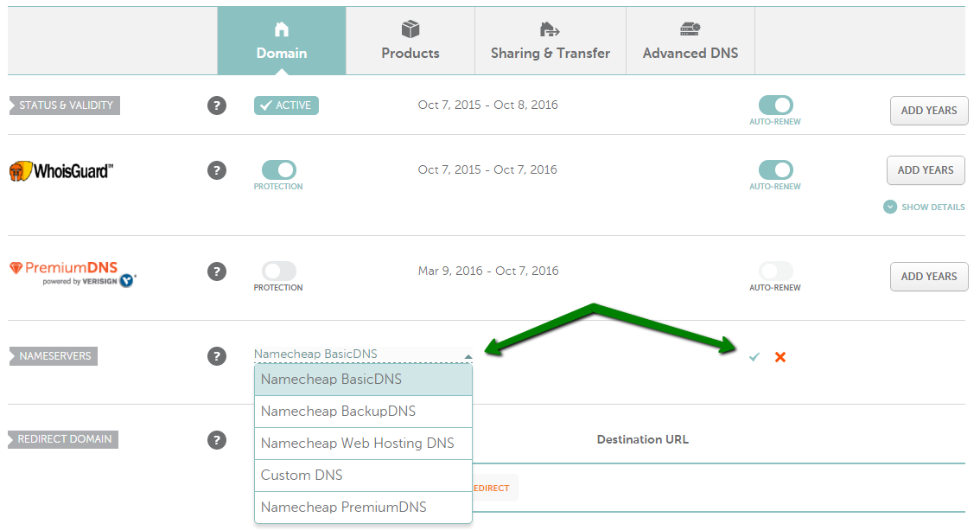Screen dimensions: 980x530
Task: Click the help icon for Status & Validity
Action: [217, 105]
